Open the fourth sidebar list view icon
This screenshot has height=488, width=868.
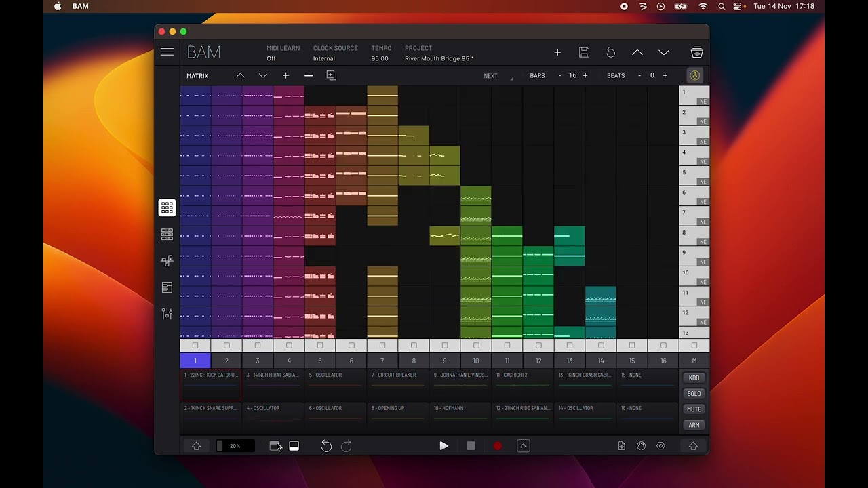click(167, 287)
